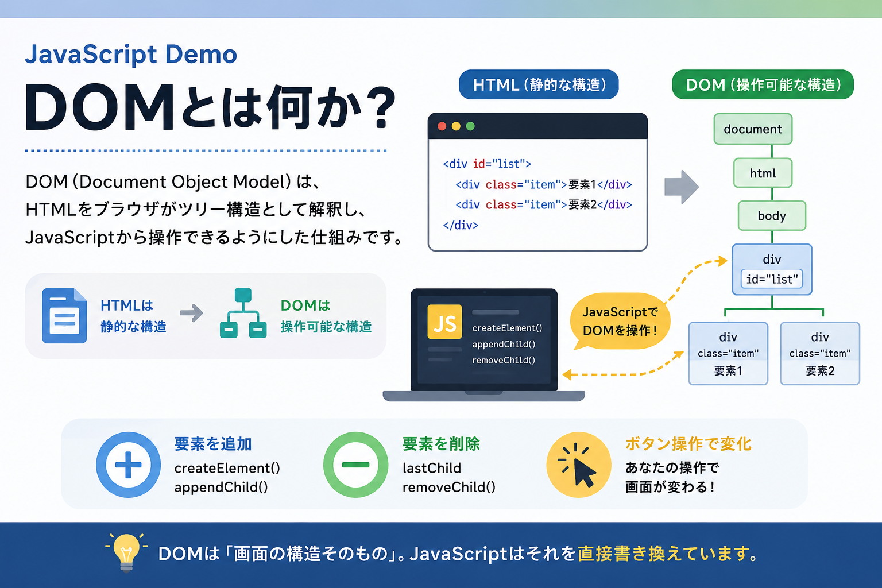Click the small gray arrow in HTML/DOM card
Image resolution: width=882 pixels, height=588 pixels.
pyautogui.click(x=192, y=313)
